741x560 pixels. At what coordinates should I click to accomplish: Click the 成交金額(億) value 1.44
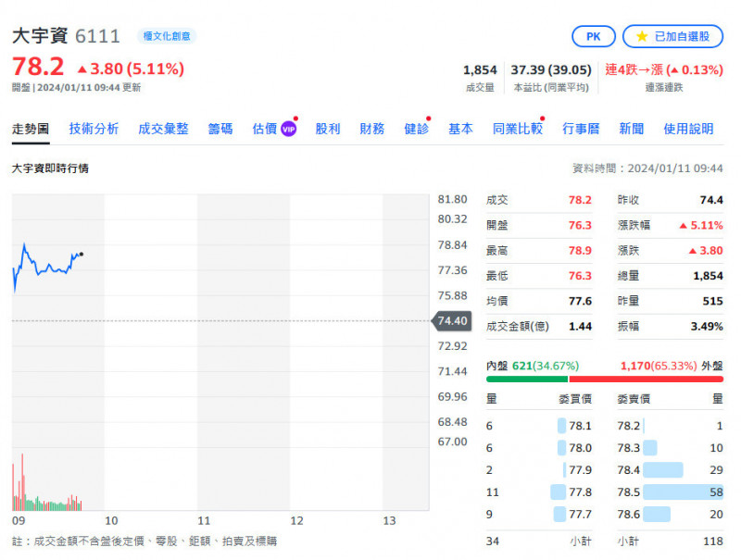coord(580,326)
